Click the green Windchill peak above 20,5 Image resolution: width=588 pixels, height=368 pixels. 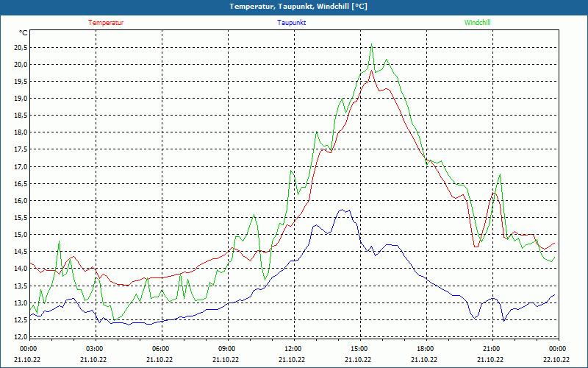(x=371, y=45)
